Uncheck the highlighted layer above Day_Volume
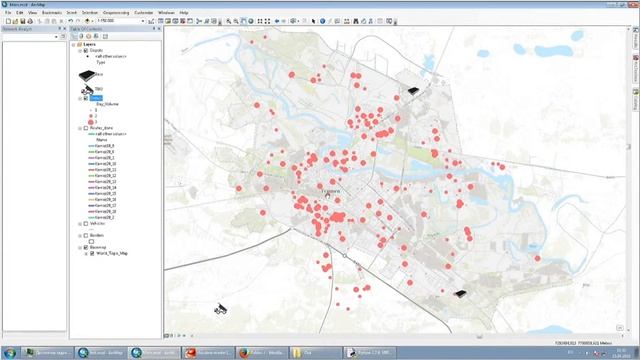Screen dimensions: 640x360 point(86,98)
